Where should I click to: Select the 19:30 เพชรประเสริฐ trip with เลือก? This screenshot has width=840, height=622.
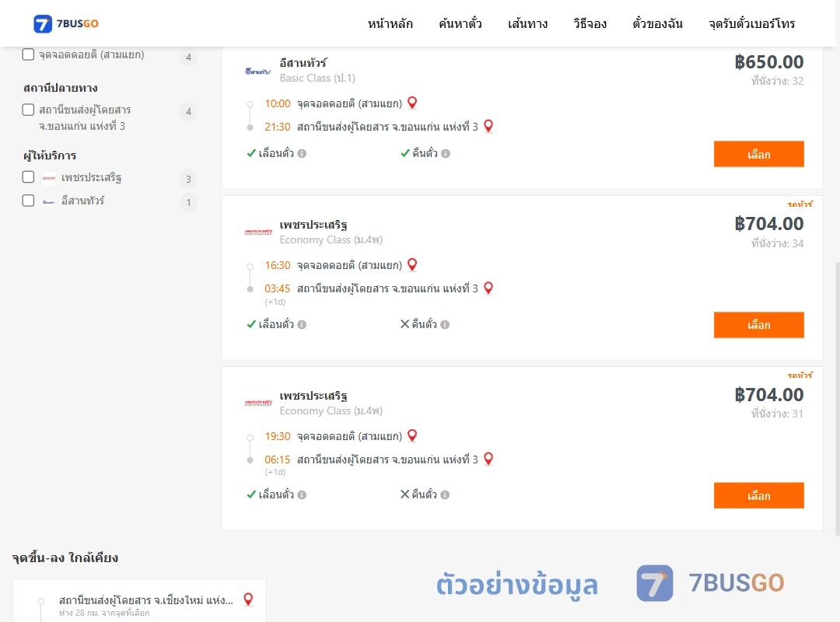pos(758,495)
